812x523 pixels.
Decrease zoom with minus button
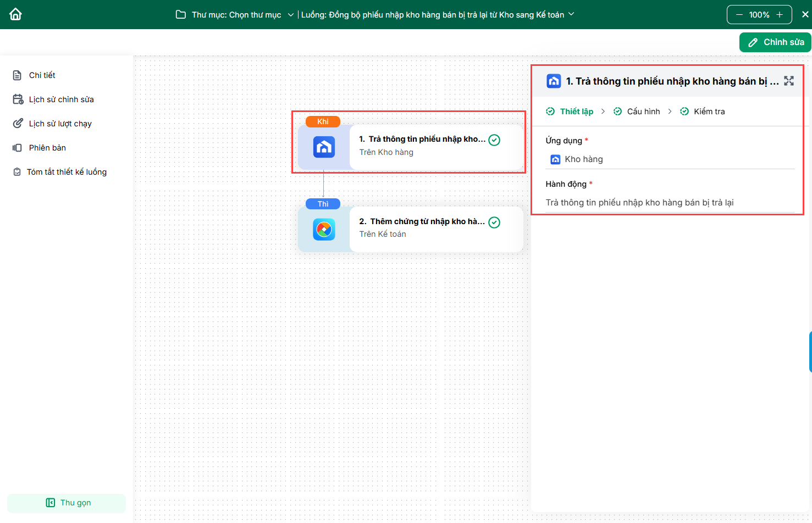(x=739, y=15)
